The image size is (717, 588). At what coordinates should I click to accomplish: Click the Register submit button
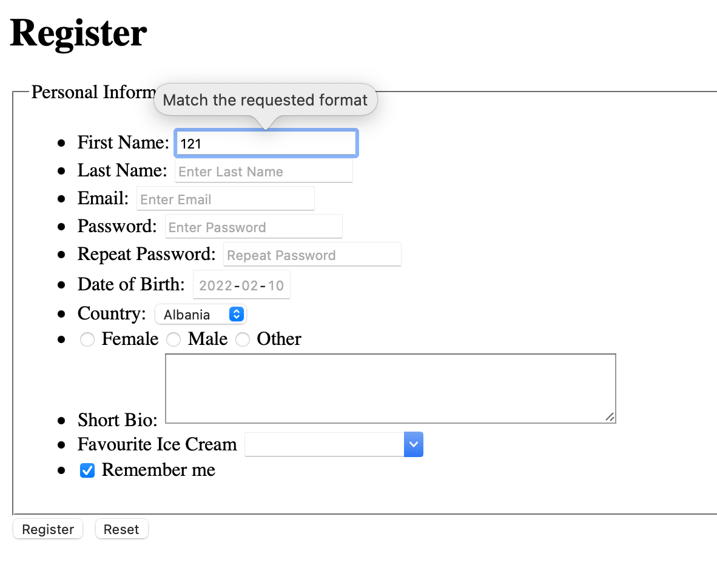[48, 529]
